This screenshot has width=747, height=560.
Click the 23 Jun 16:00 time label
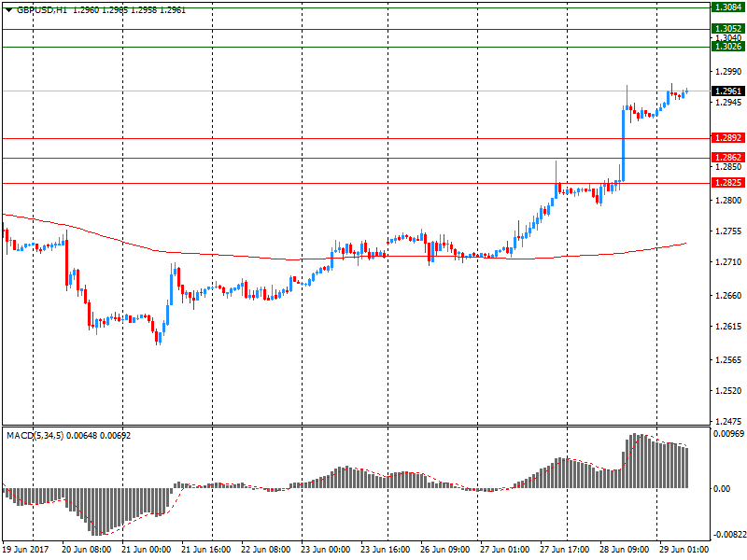385,549
